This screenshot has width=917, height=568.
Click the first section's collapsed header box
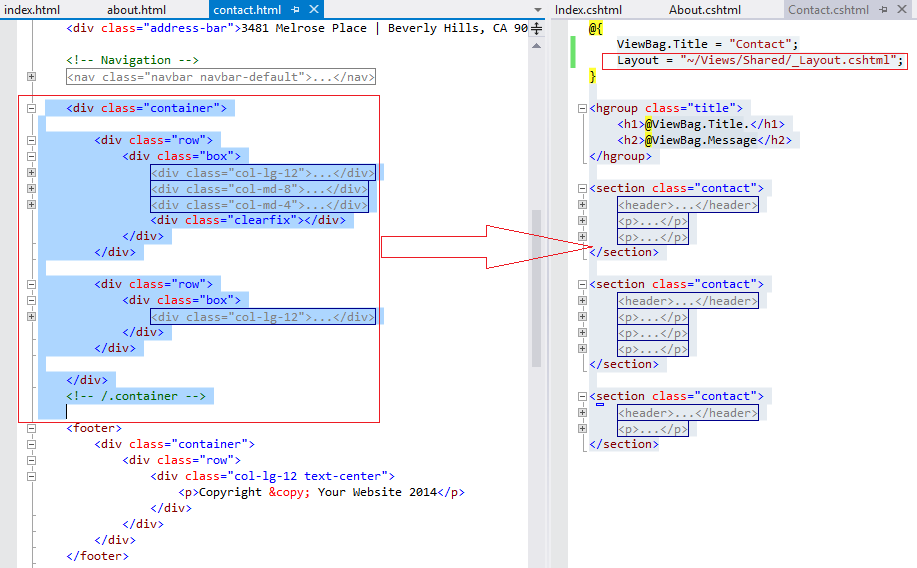tap(688, 205)
